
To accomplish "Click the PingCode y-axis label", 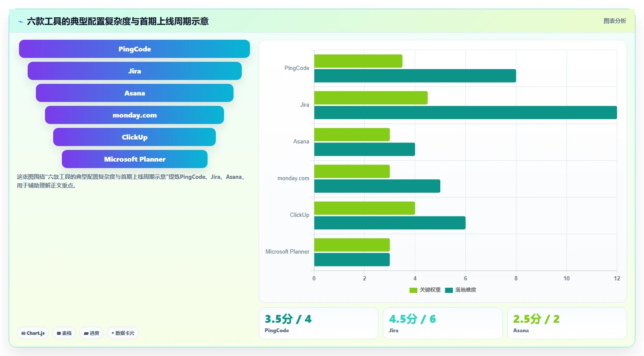I will (x=297, y=68).
